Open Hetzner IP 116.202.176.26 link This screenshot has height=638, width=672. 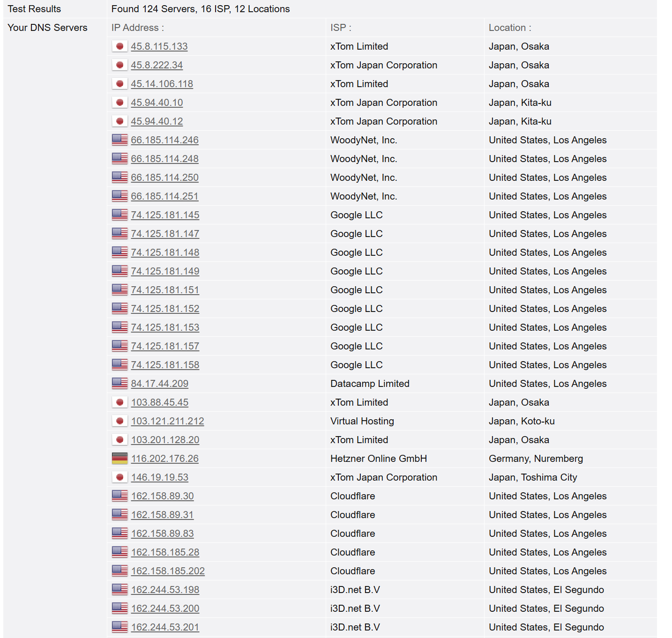164,459
